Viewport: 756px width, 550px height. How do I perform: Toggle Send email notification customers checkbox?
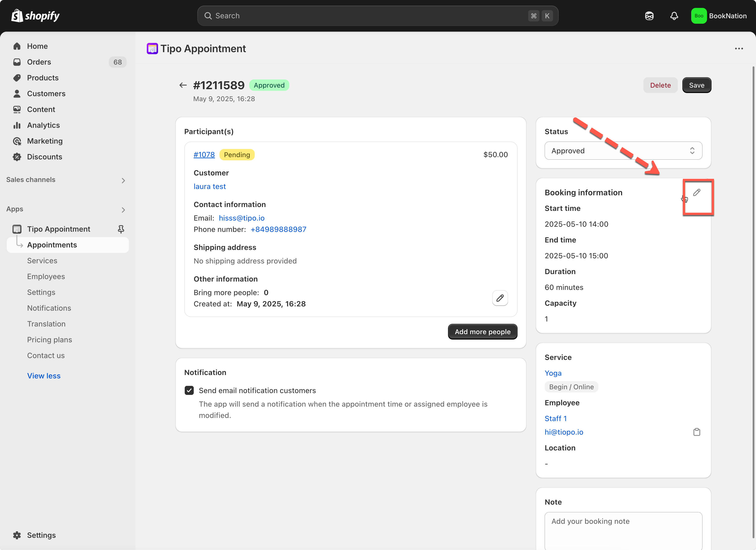tap(189, 390)
